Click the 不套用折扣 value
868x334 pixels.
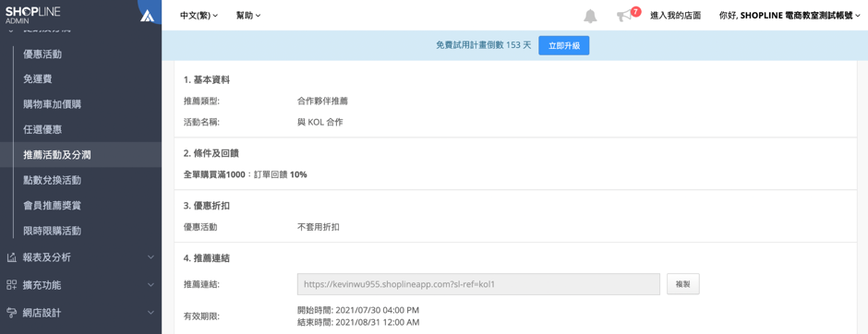319,227
